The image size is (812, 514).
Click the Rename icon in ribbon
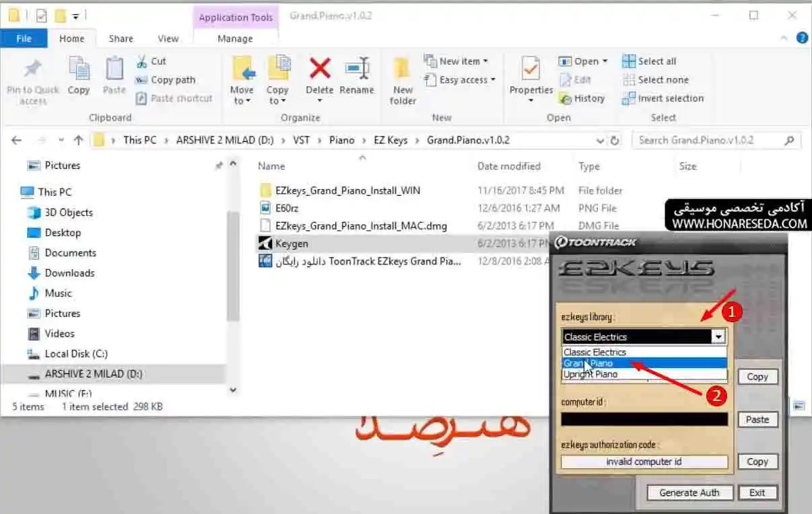tap(357, 68)
